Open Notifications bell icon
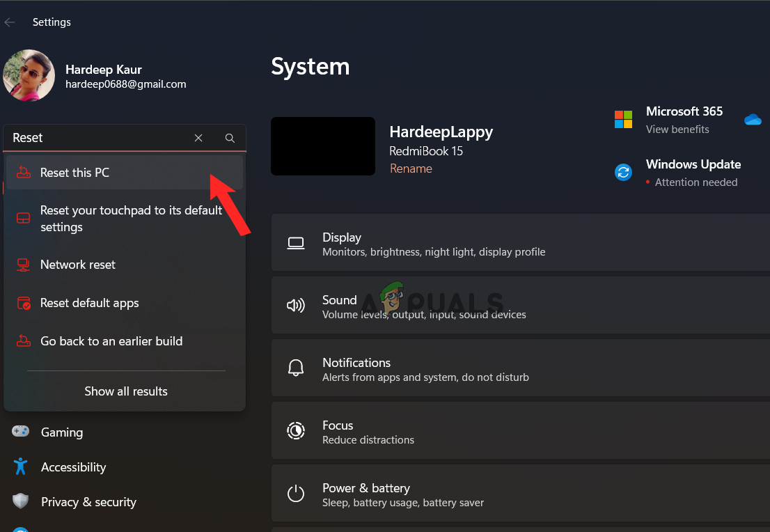This screenshot has height=532, width=770. point(296,368)
